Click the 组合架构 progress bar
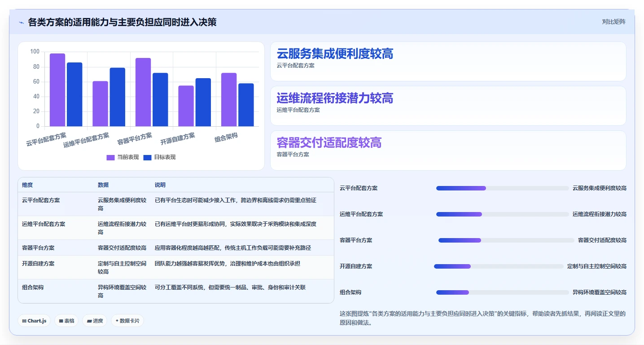Screen dimensions: 644x345 (x=502, y=292)
